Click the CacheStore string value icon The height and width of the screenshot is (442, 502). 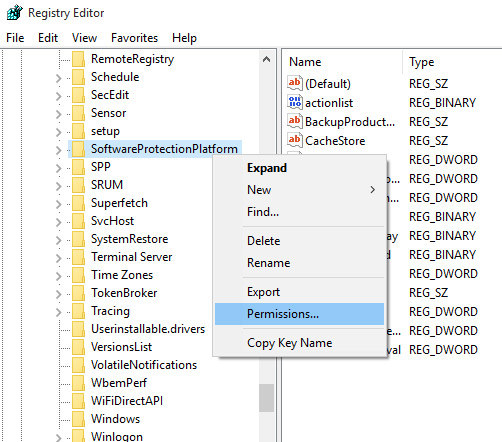pos(295,140)
